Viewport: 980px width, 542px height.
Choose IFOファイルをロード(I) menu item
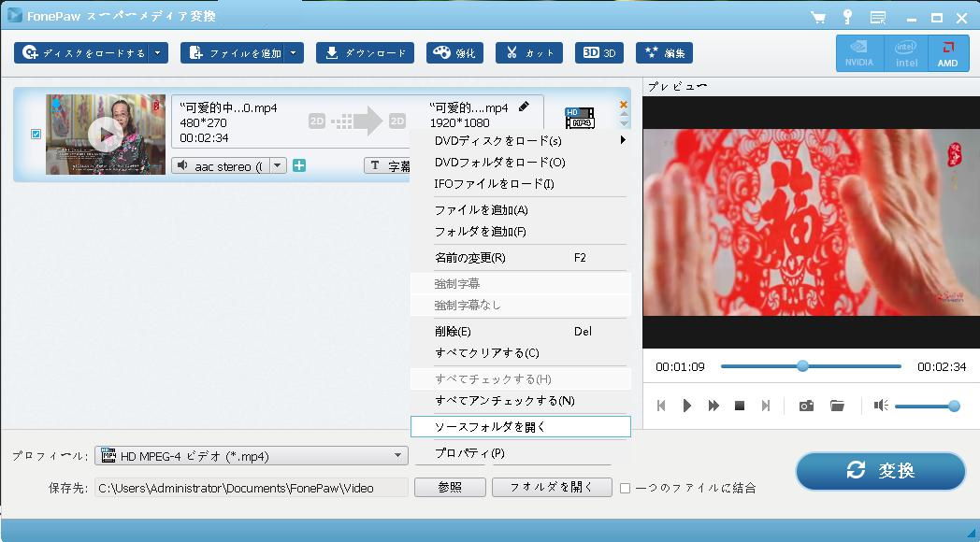(x=520, y=183)
